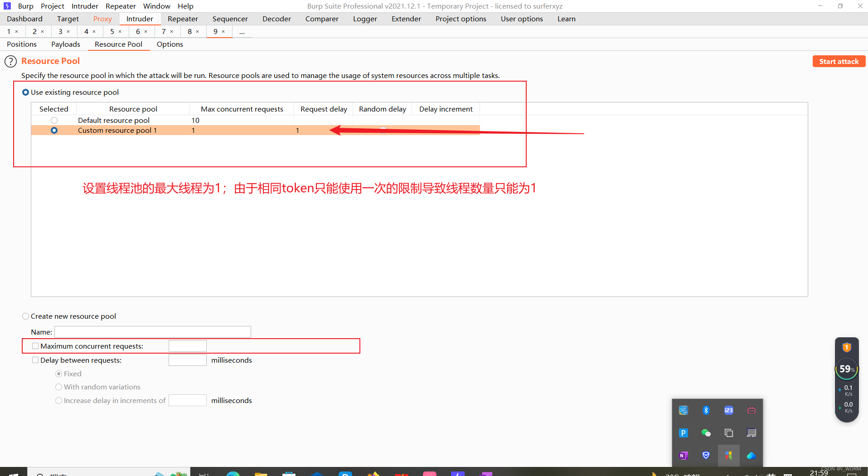The width and height of the screenshot is (868, 476).
Task: Show more Intruder tabs via ellipsis
Action: [x=242, y=32]
